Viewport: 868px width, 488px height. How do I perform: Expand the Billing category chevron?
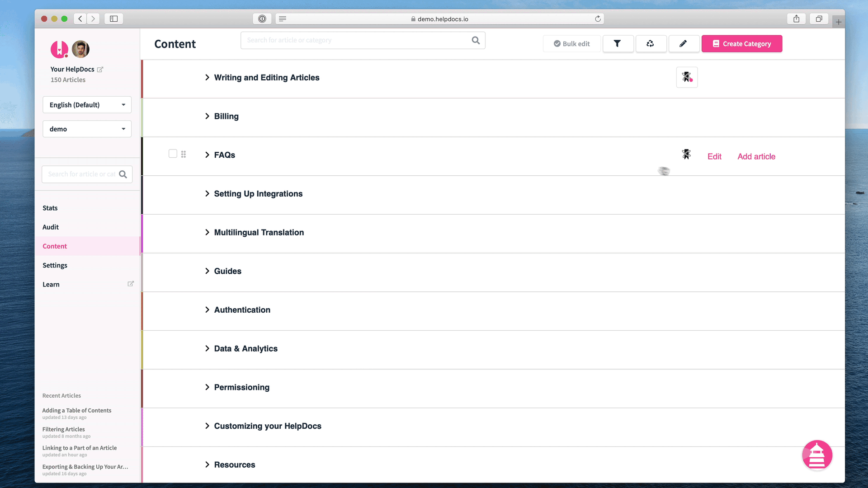207,116
